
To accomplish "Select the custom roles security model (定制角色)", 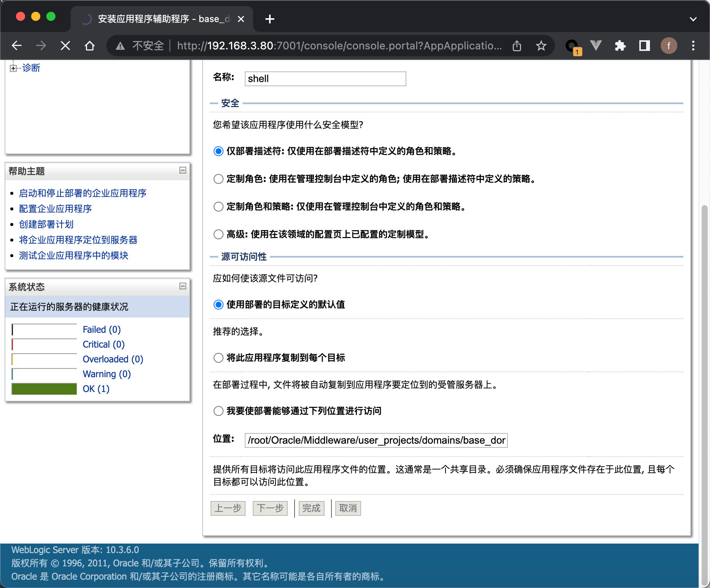I will point(219,179).
